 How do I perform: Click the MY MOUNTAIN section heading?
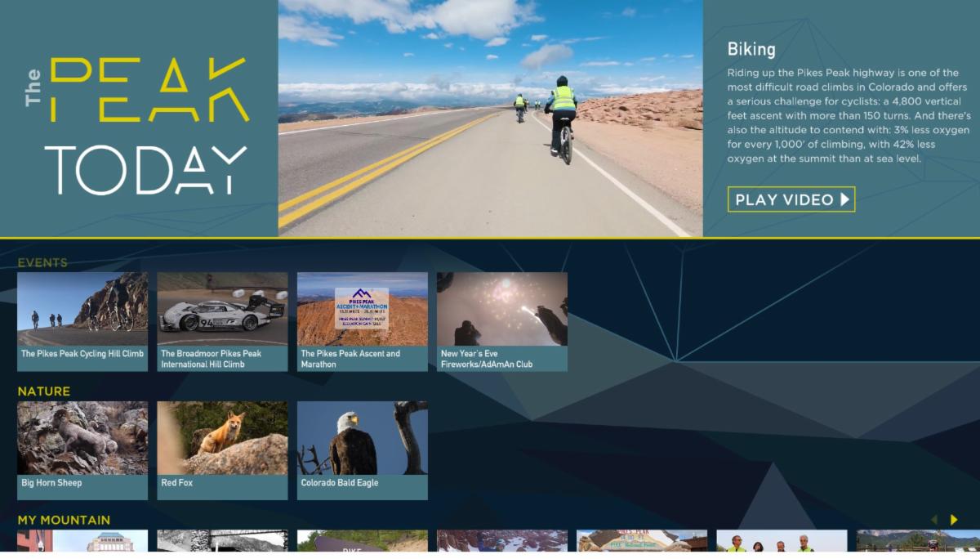point(64,520)
